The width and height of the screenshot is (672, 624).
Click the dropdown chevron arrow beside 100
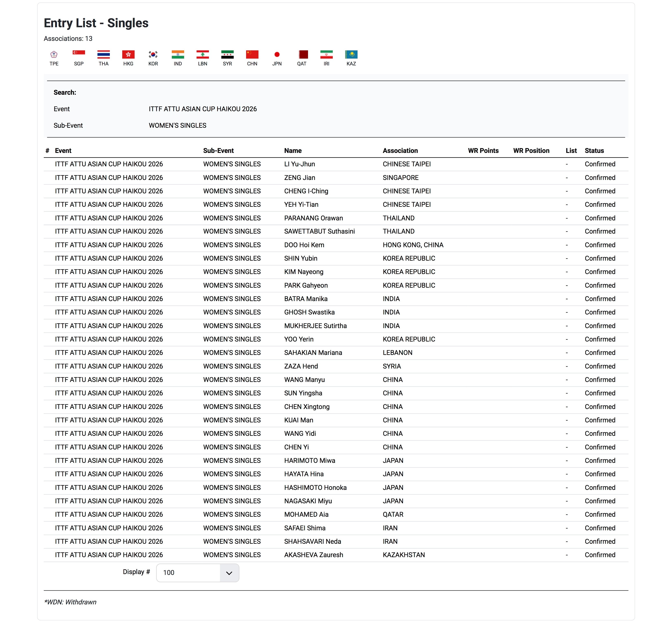click(x=229, y=573)
